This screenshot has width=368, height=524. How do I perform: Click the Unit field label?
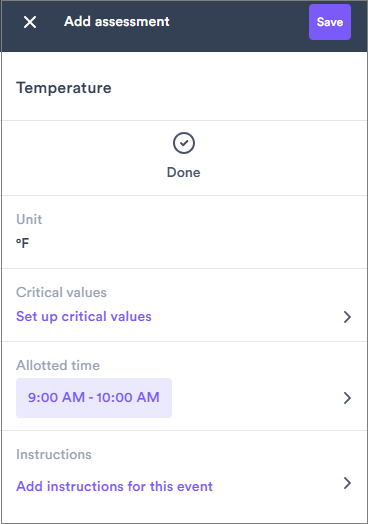click(29, 219)
